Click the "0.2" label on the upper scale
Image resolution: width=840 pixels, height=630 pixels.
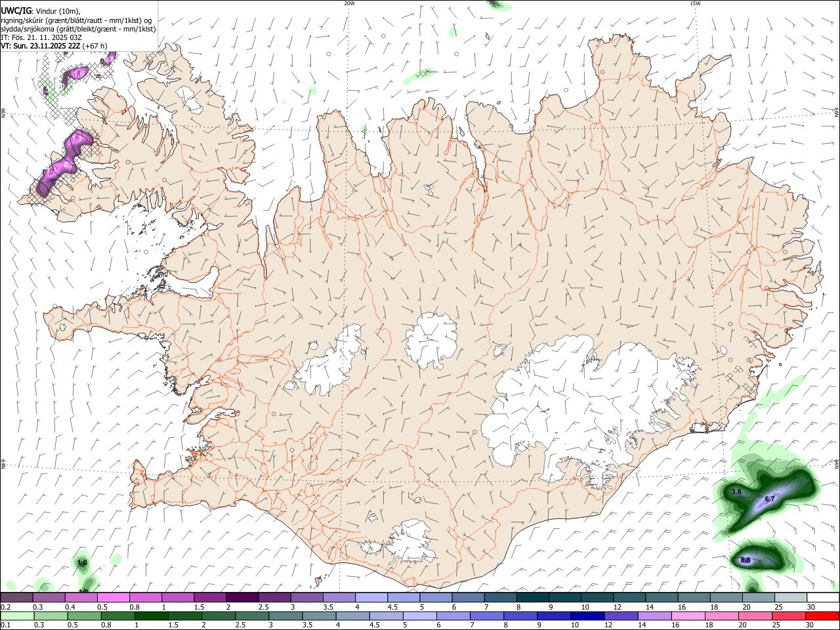5,607
